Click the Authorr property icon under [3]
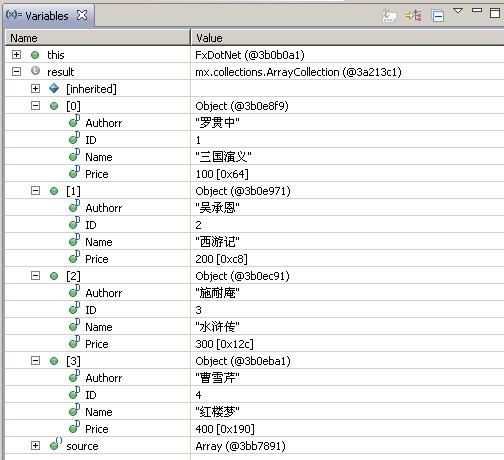The image size is (504, 460). coord(75,376)
